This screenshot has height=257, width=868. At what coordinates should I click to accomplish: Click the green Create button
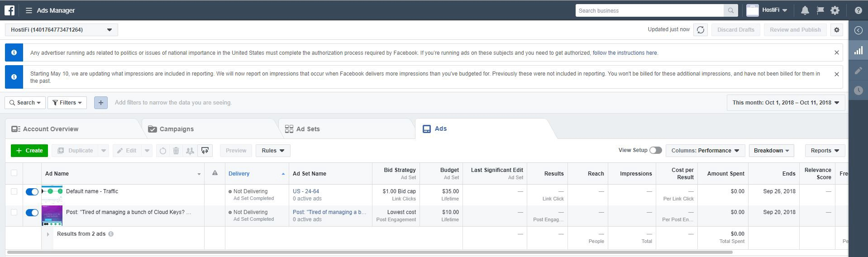pos(29,151)
